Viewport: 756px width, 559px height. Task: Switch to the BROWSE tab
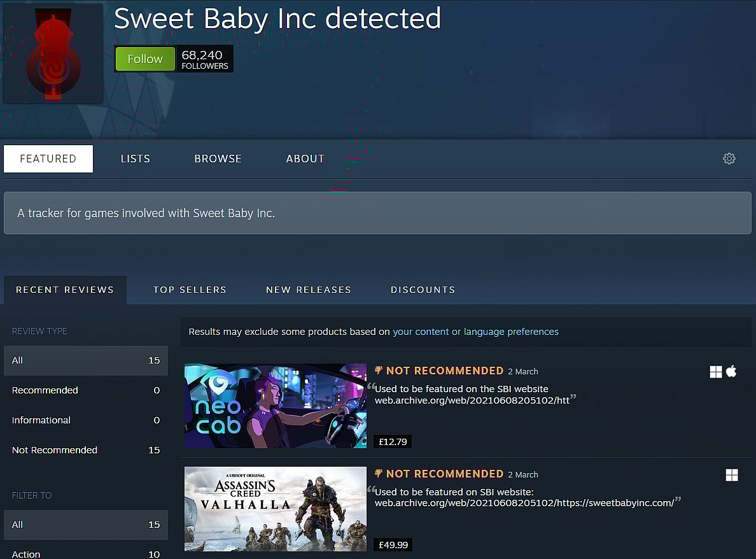click(218, 159)
